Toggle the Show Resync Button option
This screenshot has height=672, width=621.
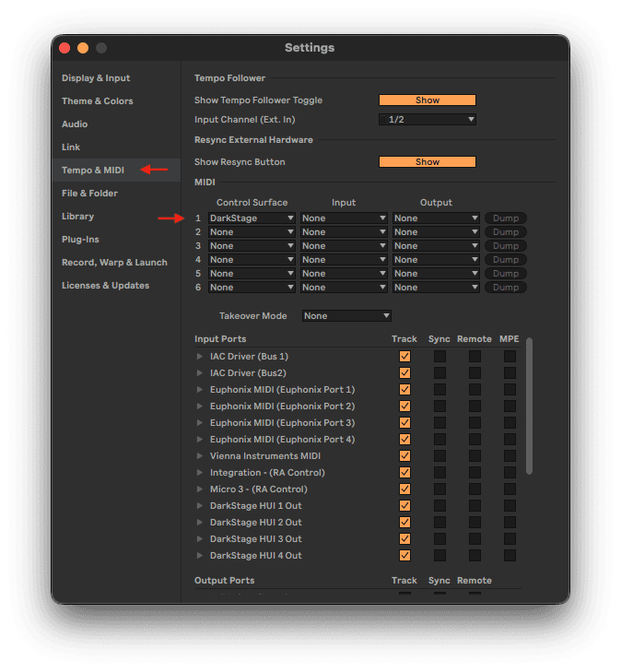(427, 161)
